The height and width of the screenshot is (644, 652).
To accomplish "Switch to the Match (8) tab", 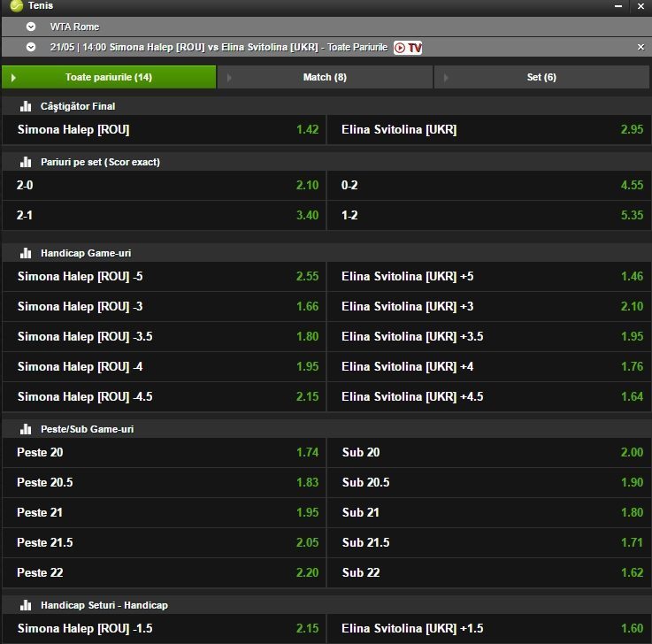I will pyautogui.click(x=325, y=77).
